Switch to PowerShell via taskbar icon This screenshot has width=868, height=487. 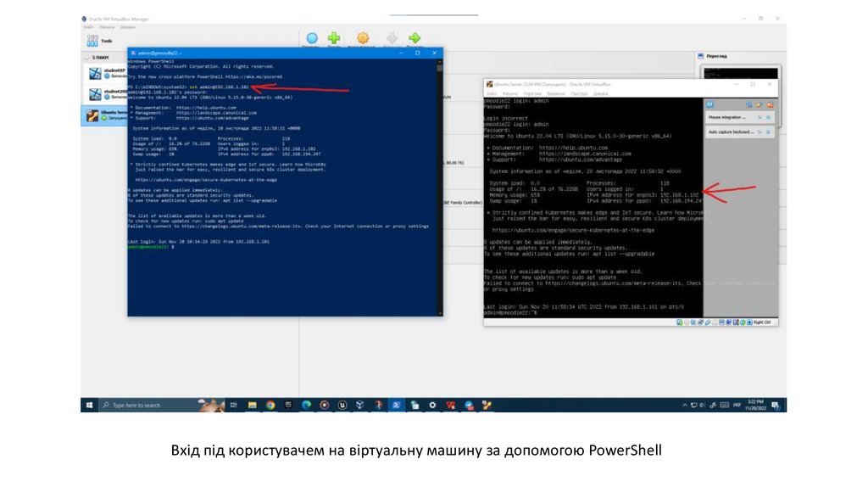click(x=397, y=406)
